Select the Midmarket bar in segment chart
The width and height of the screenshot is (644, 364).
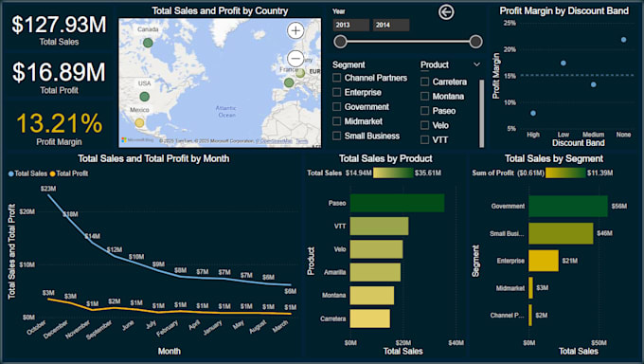(x=530, y=288)
